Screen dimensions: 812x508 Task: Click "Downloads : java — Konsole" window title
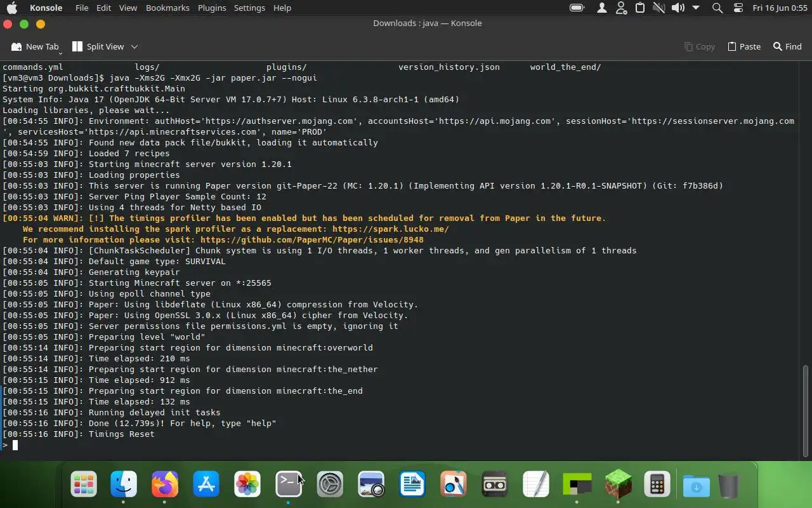tap(428, 23)
